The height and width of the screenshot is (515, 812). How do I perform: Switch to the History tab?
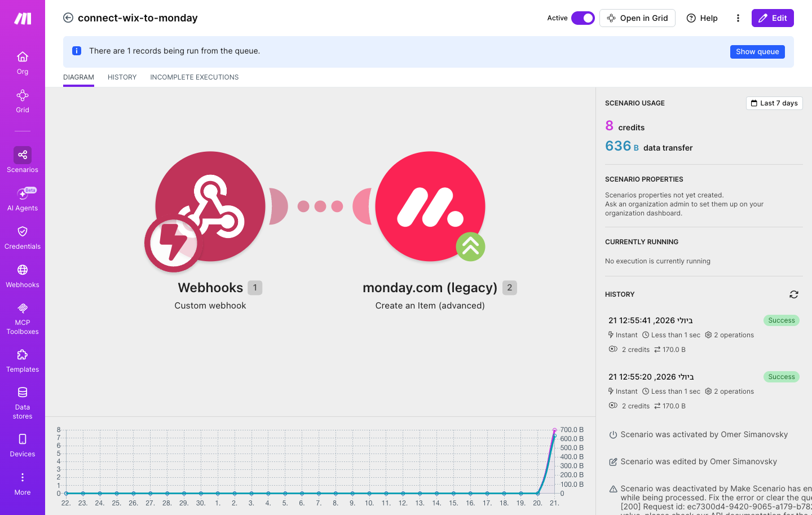tap(122, 77)
